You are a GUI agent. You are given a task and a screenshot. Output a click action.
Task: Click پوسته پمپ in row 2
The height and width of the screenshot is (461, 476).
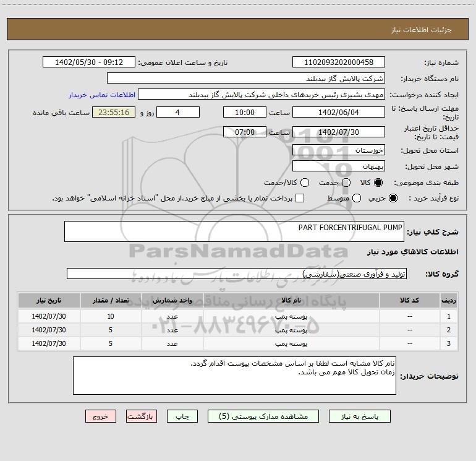tap(291, 330)
